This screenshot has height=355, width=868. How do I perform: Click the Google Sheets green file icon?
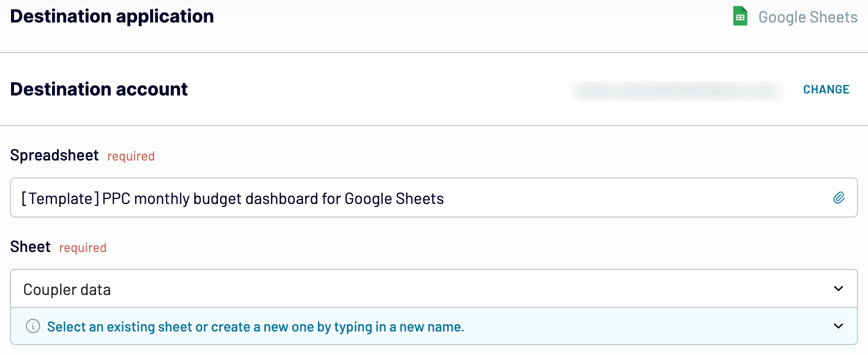(740, 16)
